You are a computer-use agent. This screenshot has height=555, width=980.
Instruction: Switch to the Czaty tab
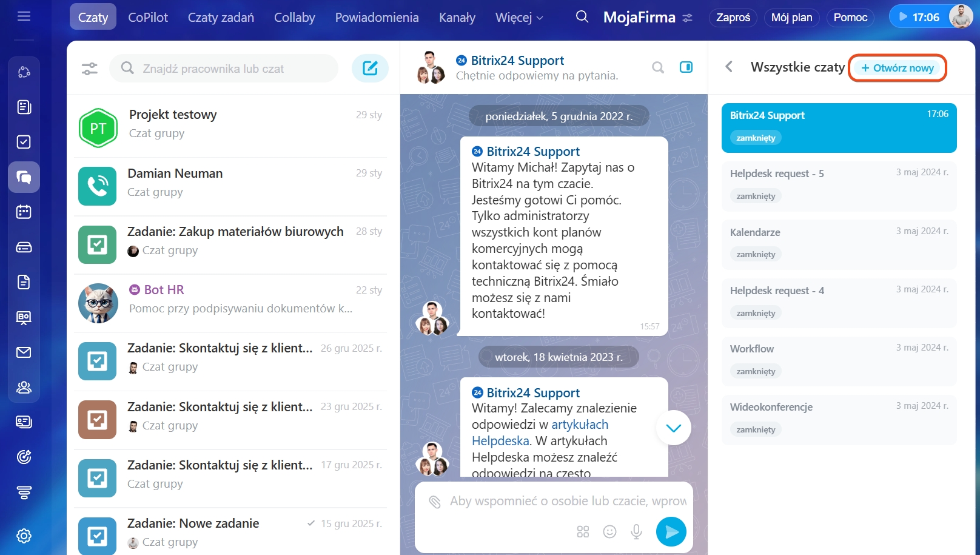[93, 17]
